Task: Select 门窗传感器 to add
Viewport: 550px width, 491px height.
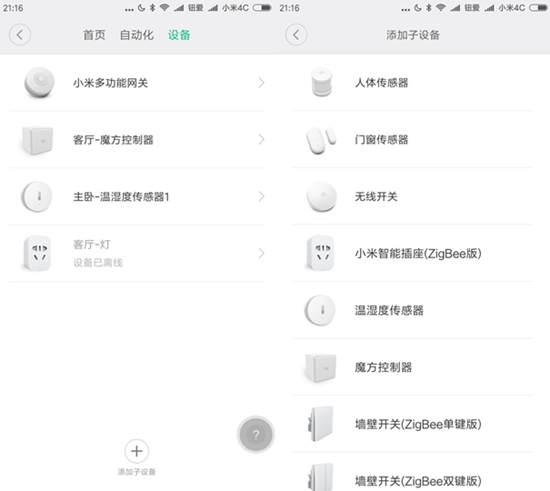Action: point(413,140)
